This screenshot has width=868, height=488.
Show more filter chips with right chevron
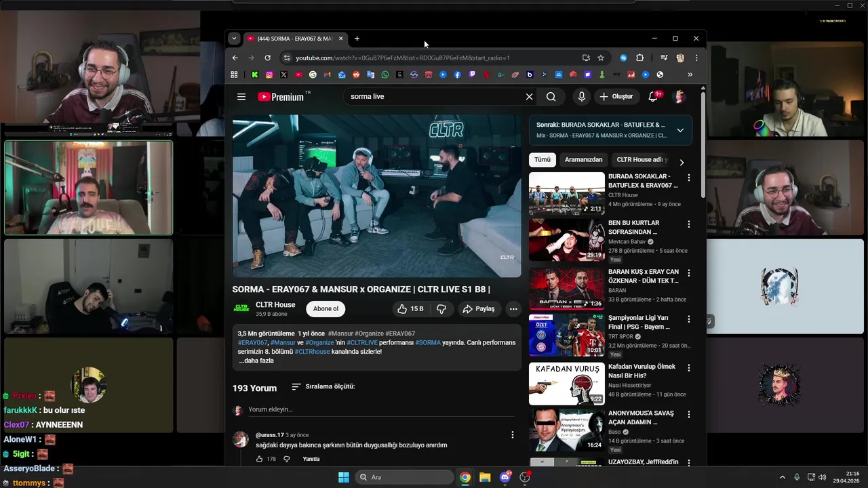pyautogui.click(x=682, y=162)
